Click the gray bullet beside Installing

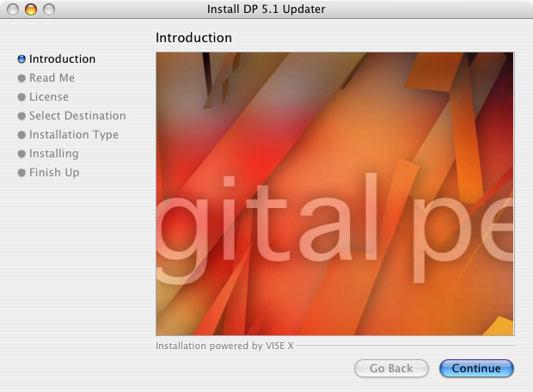[21, 154]
